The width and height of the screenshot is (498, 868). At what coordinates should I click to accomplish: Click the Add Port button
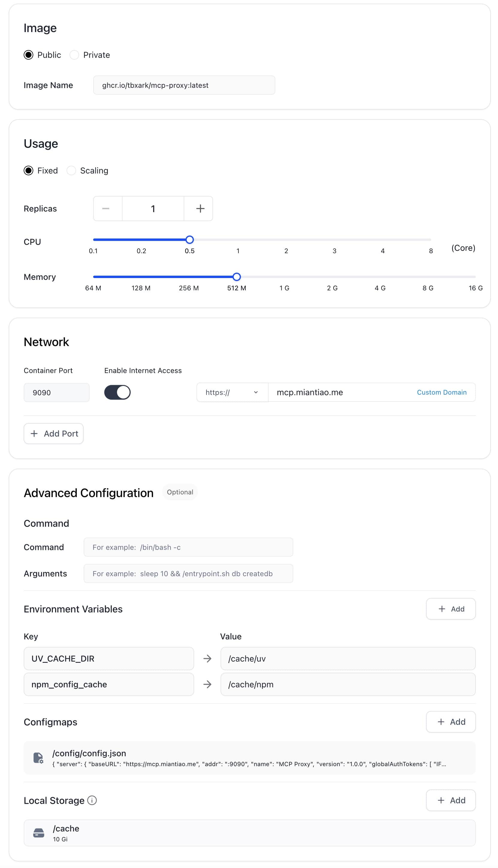pos(54,433)
